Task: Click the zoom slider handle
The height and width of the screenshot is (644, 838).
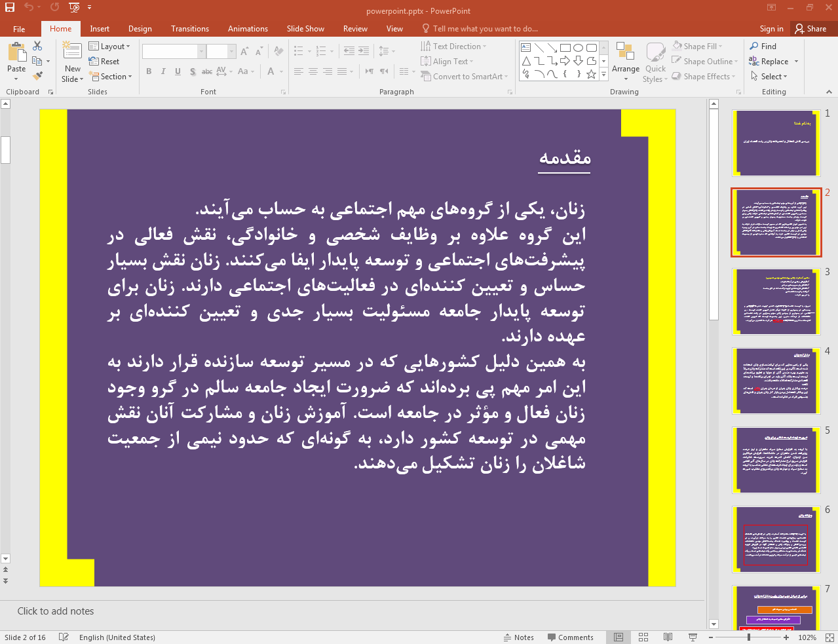Action: click(x=749, y=637)
